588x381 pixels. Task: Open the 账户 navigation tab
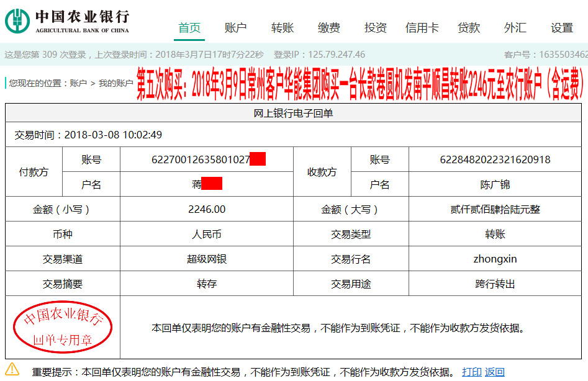235,28
